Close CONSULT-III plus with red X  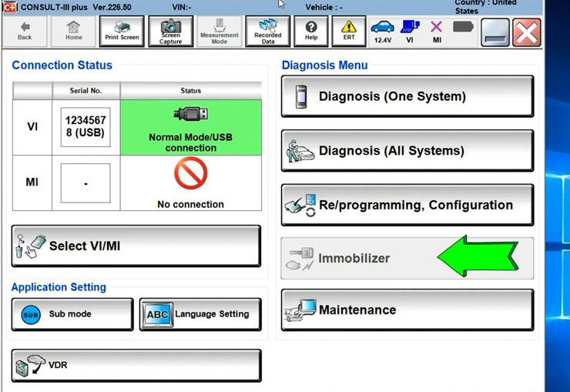(x=526, y=32)
